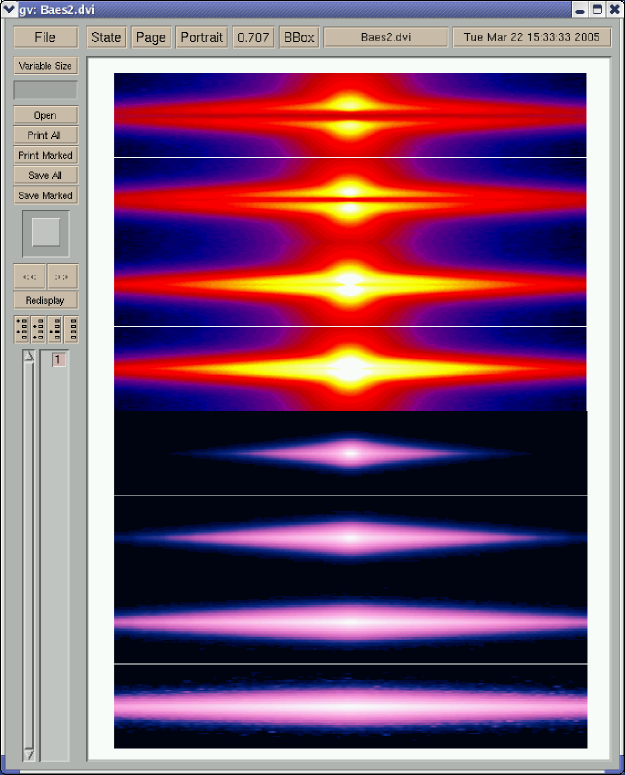
Task: Open the BBox media selector
Action: [x=298, y=37]
